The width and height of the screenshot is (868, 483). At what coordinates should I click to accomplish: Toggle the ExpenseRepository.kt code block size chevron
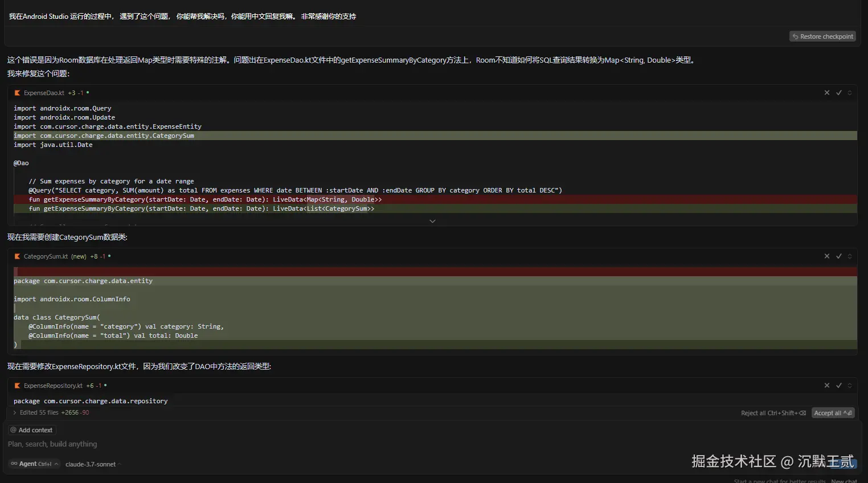(x=850, y=386)
